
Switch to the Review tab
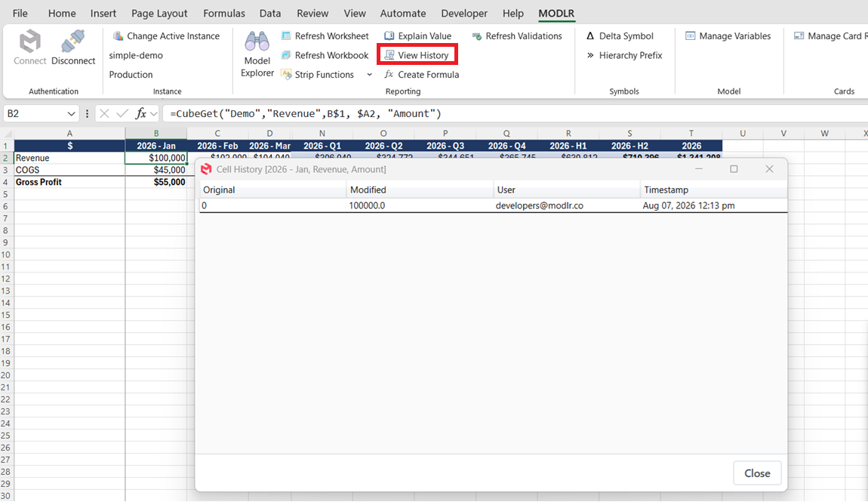click(312, 14)
